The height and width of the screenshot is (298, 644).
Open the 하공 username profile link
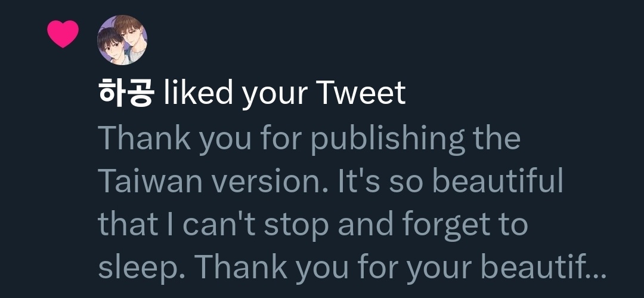coord(126,93)
